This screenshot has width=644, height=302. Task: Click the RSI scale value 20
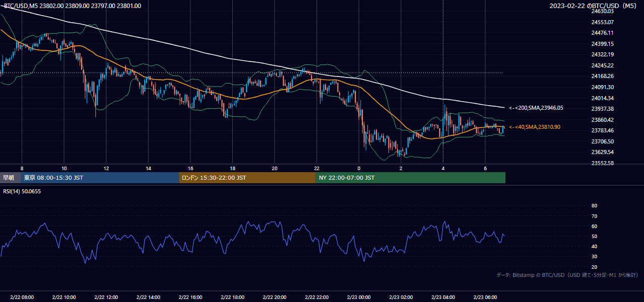[594, 267]
